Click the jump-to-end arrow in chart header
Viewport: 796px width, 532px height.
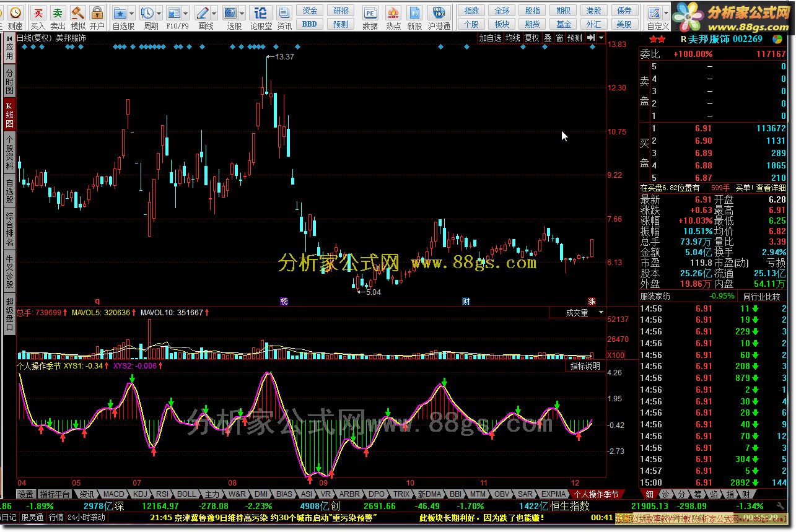pyautogui.click(x=591, y=38)
